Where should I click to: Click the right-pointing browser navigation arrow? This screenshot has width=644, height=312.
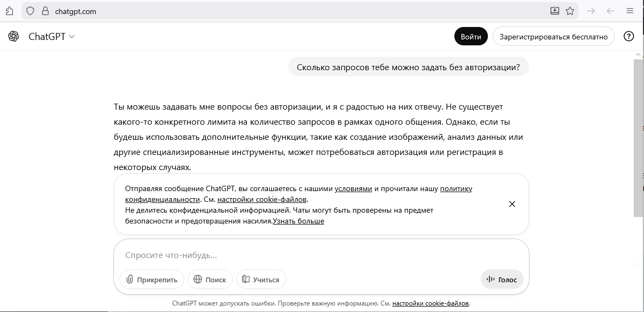591,11
